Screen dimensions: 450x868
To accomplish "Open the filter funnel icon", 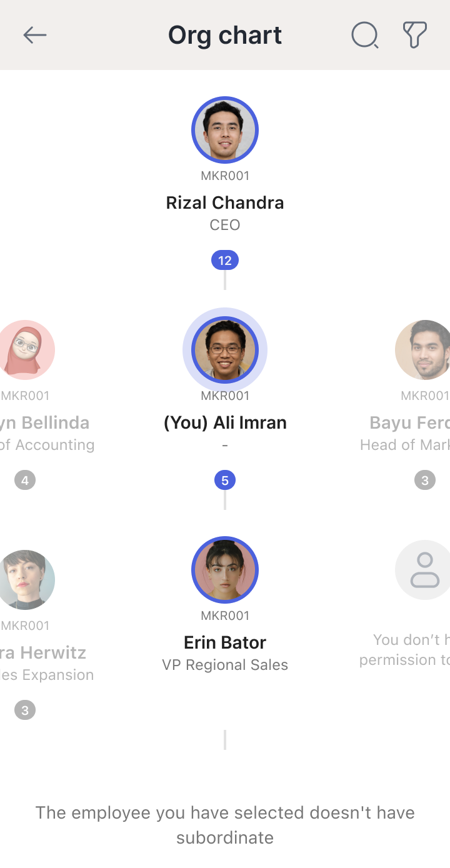I will tap(414, 35).
